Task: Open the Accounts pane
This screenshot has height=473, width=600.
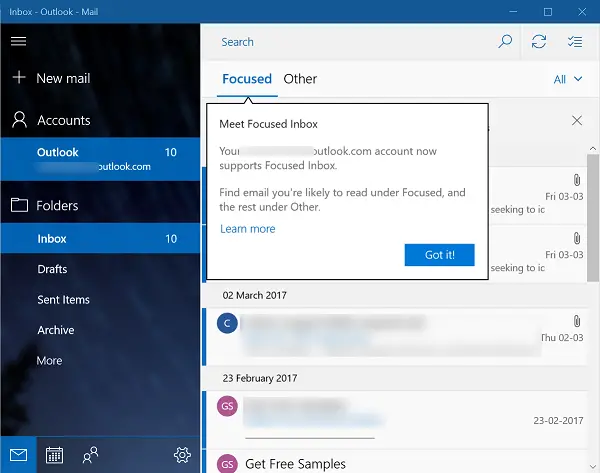Action: pyautogui.click(x=64, y=120)
